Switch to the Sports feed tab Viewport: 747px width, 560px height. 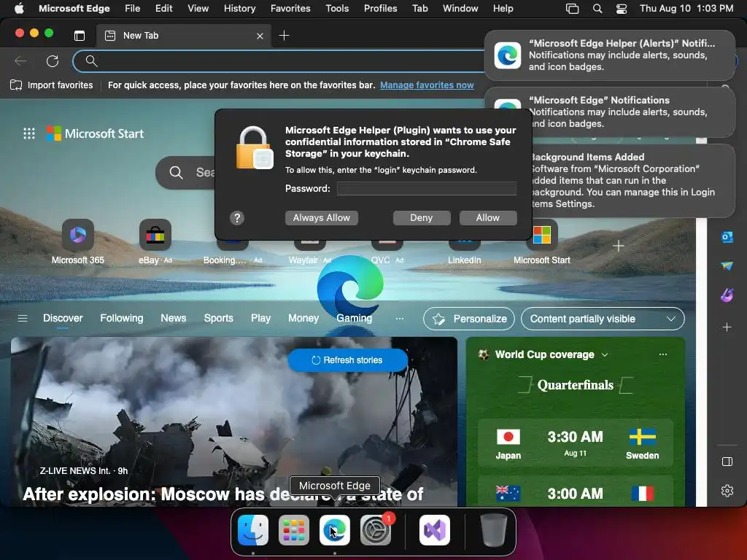point(219,318)
